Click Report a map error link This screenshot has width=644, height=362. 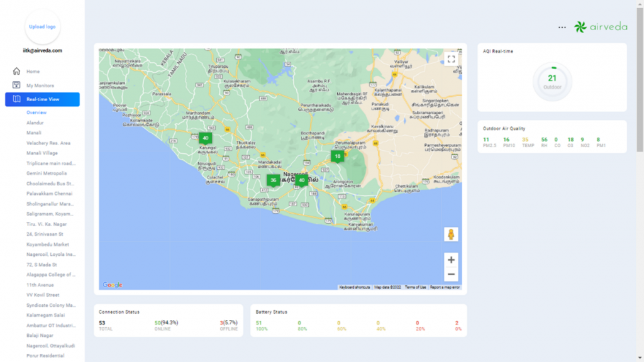tap(445, 287)
